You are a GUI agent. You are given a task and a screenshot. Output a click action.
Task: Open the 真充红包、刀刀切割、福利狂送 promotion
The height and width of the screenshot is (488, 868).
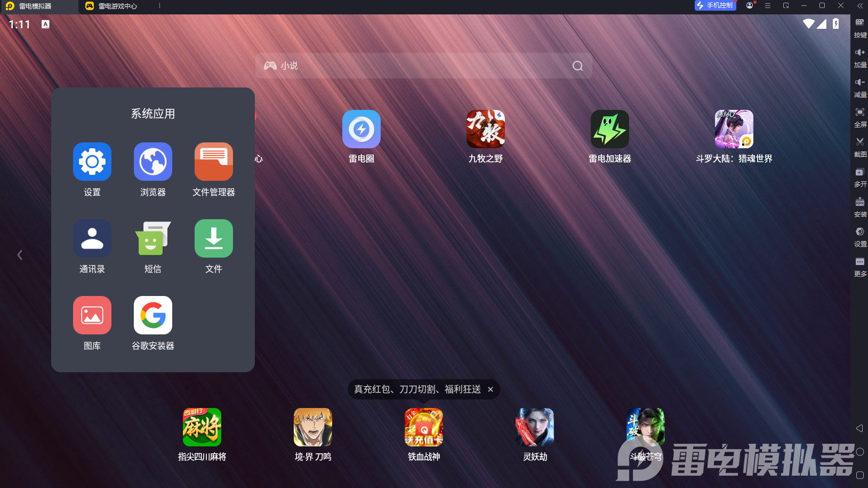(417, 389)
